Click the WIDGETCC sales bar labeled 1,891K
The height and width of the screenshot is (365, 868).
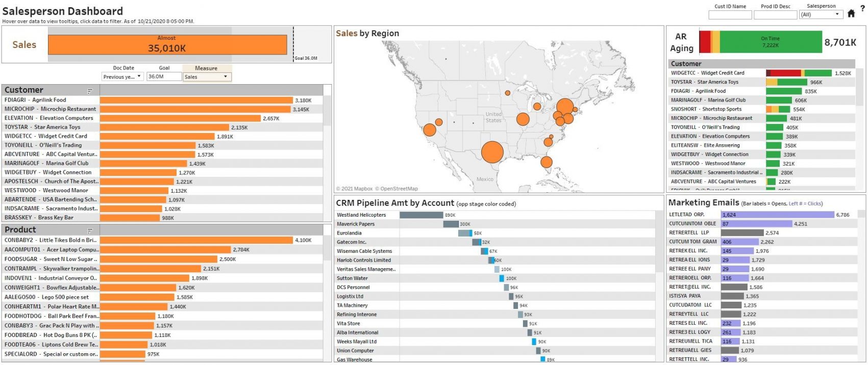(157, 137)
